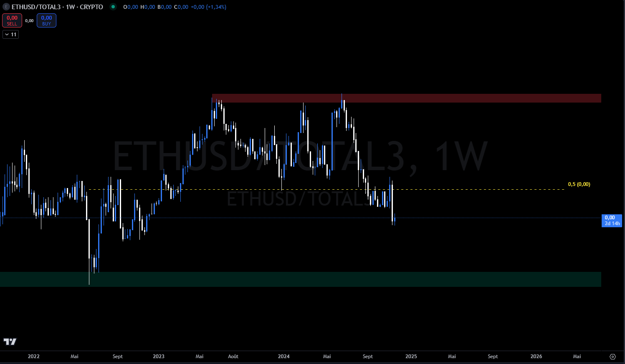Click the Août label on time axis
Screen dimensions: 625x364
tap(233, 356)
